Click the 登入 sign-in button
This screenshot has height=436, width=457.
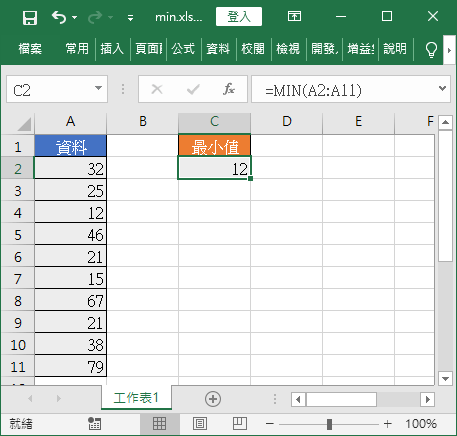pyautogui.click(x=239, y=16)
